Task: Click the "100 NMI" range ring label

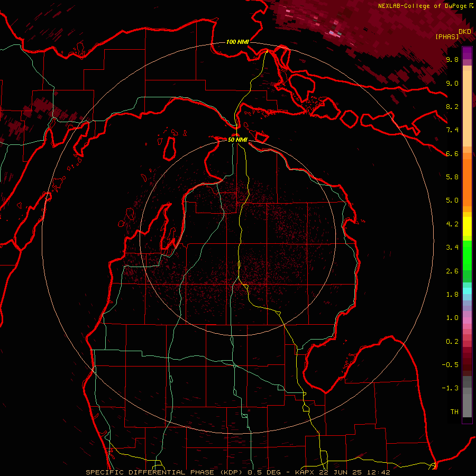Action: [237, 42]
